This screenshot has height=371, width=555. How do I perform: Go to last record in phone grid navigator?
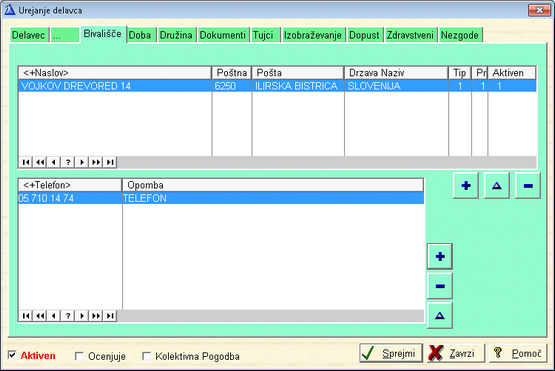pyautogui.click(x=110, y=315)
